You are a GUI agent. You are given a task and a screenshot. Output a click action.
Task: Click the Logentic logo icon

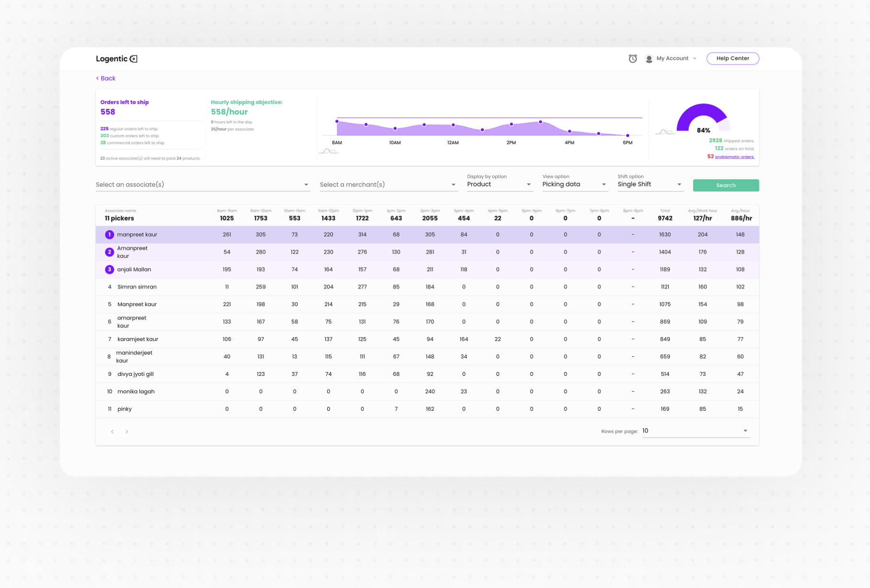tap(134, 59)
